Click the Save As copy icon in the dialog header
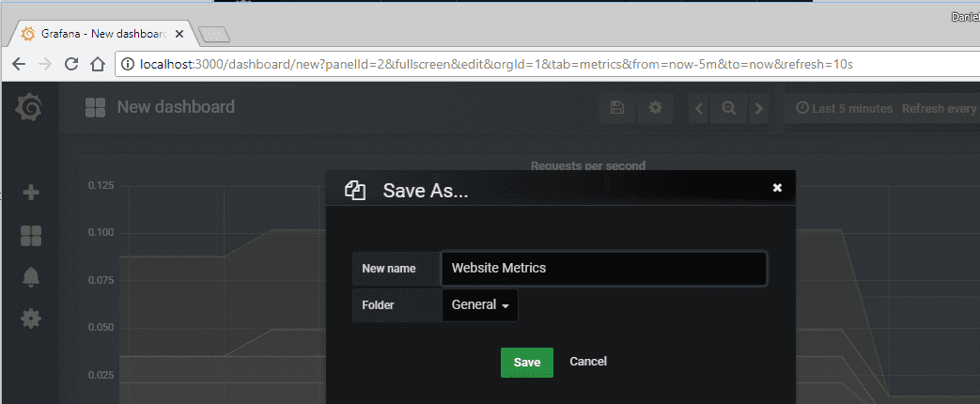The height and width of the screenshot is (404, 980). click(355, 190)
